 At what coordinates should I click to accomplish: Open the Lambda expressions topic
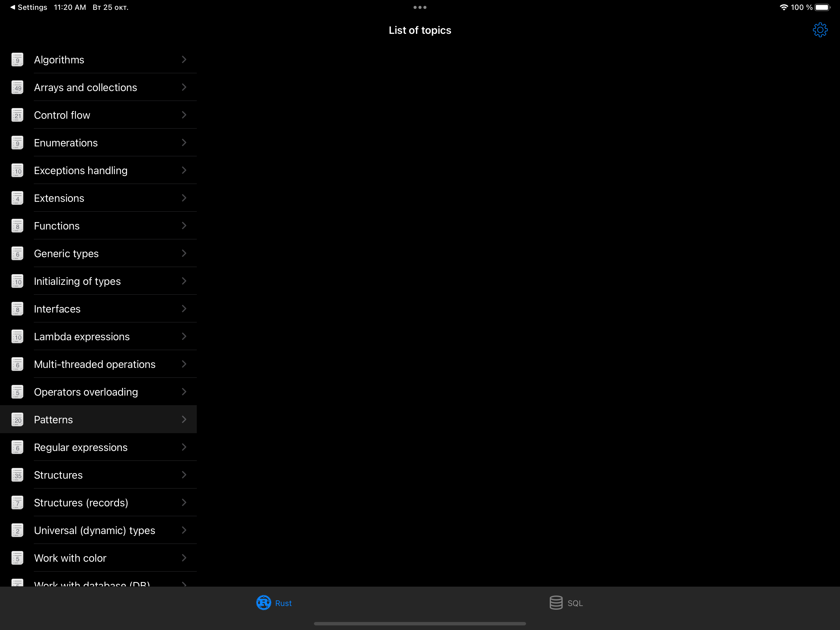(98, 337)
